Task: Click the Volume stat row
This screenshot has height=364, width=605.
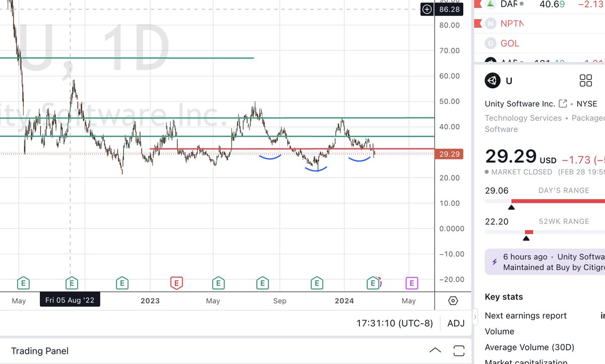Action: (x=544, y=331)
